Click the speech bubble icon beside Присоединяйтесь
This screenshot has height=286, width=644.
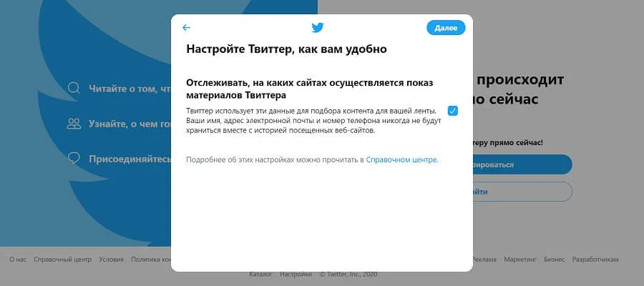point(74,159)
